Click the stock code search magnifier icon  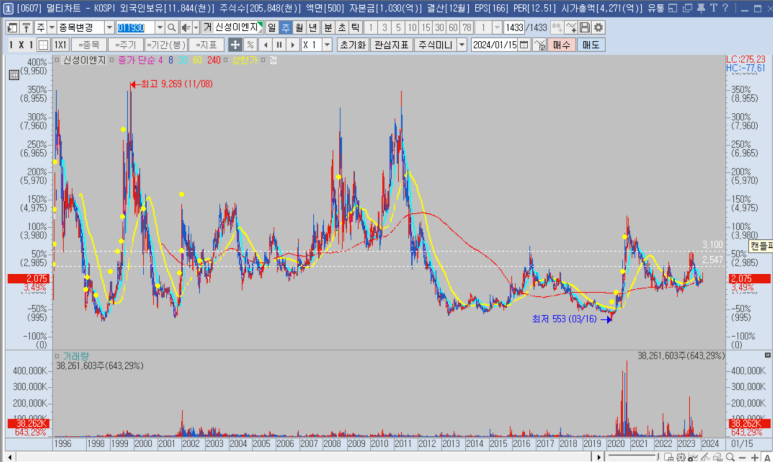[x=172, y=28]
